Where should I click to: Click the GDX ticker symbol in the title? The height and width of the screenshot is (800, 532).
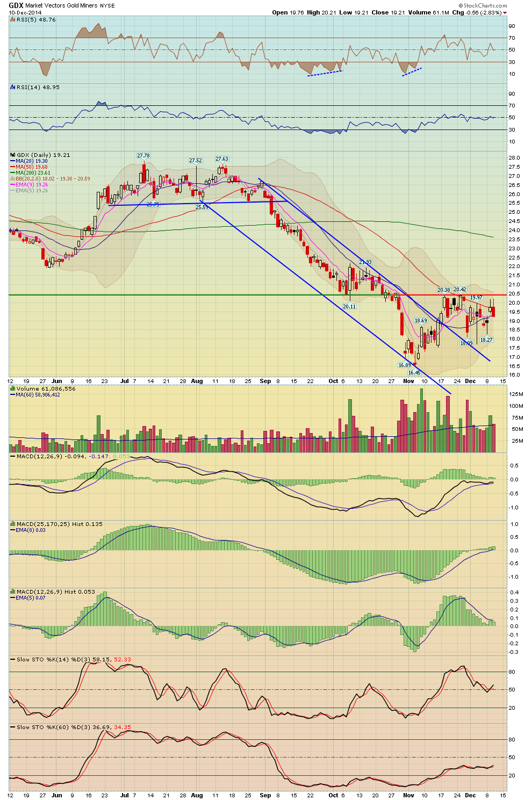16,5
